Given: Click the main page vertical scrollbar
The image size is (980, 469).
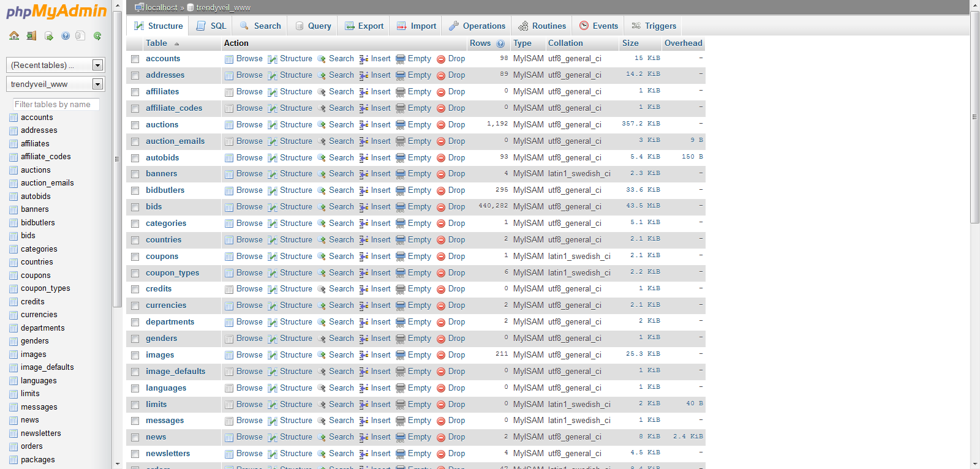Looking at the screenshot, I should click(x=975, y=116).
